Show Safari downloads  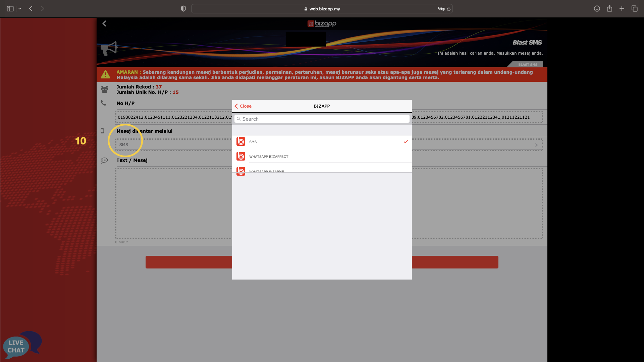[x=597, y=9]
